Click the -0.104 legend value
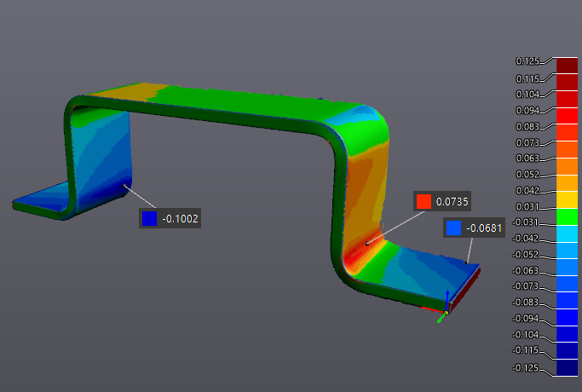582x392 pixels. click(x=526, y=334)
